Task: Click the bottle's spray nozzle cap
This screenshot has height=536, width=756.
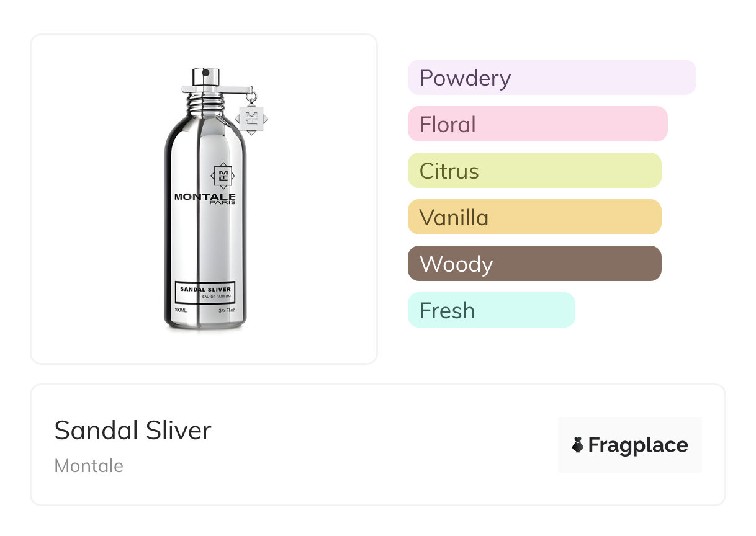Action: coord(205,78)
